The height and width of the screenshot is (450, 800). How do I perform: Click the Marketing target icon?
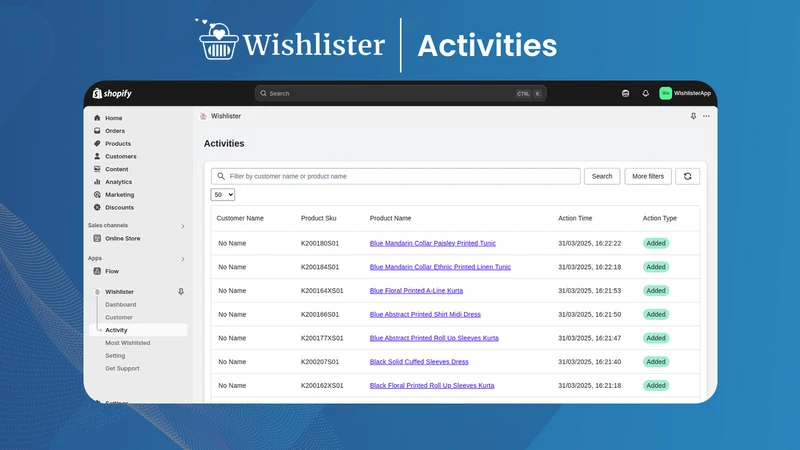(x=97, y=194)
